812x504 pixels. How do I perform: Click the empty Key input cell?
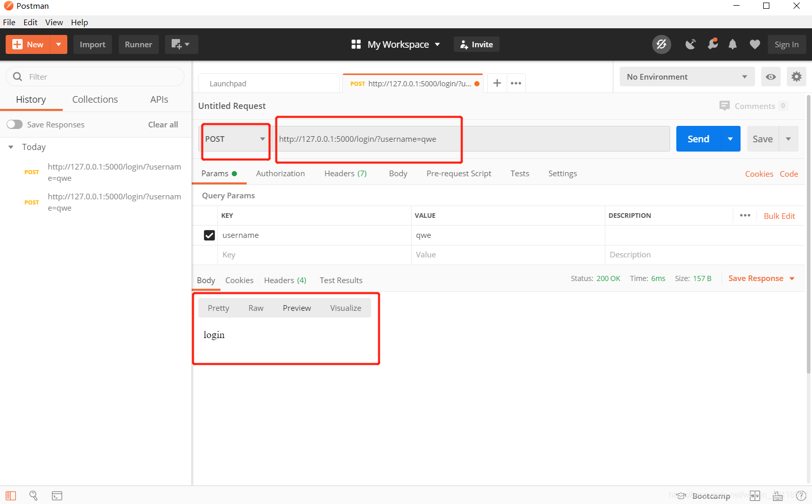point(314,255)
